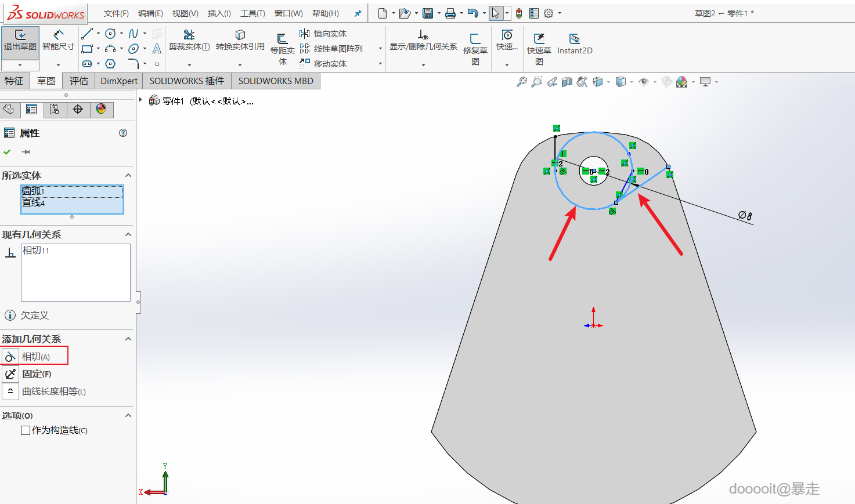
Task: Open the dropdown arrow under Trim Entities
Action: (x=189, y=65)
